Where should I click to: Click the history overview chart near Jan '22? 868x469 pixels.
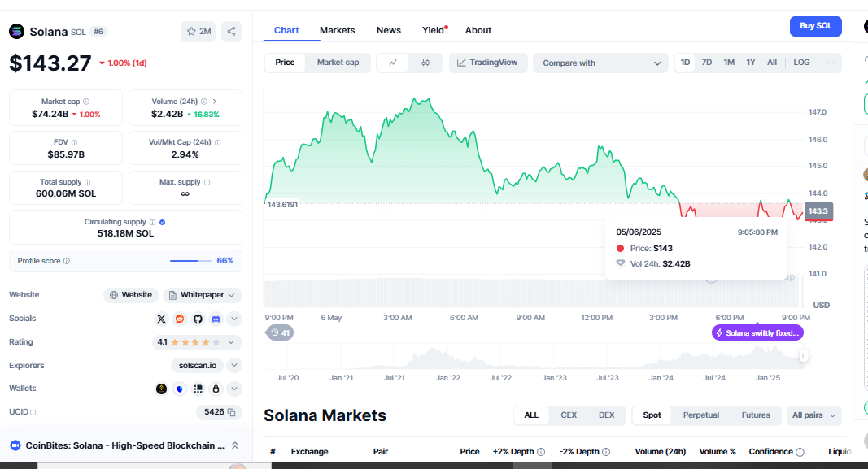[x=448, y=357]
